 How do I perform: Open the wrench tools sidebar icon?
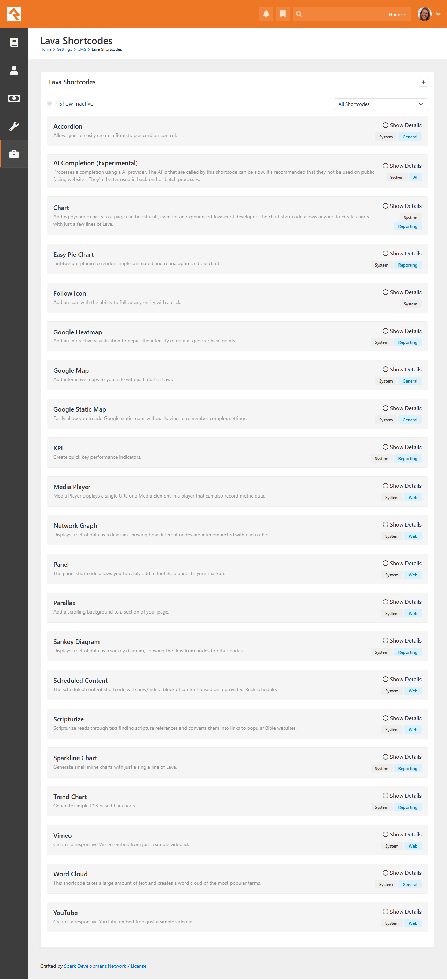(14, 126)
